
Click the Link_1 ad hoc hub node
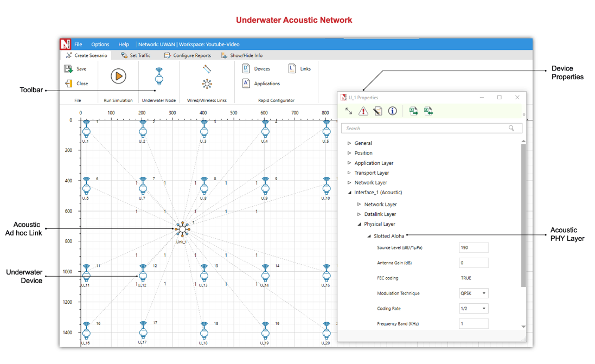click(x=182, y=229)
